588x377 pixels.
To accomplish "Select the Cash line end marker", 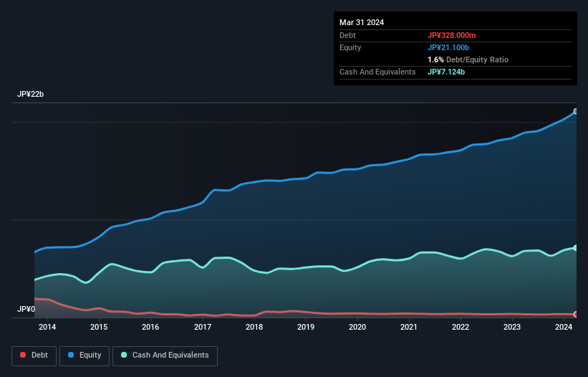I will (575, 248).
